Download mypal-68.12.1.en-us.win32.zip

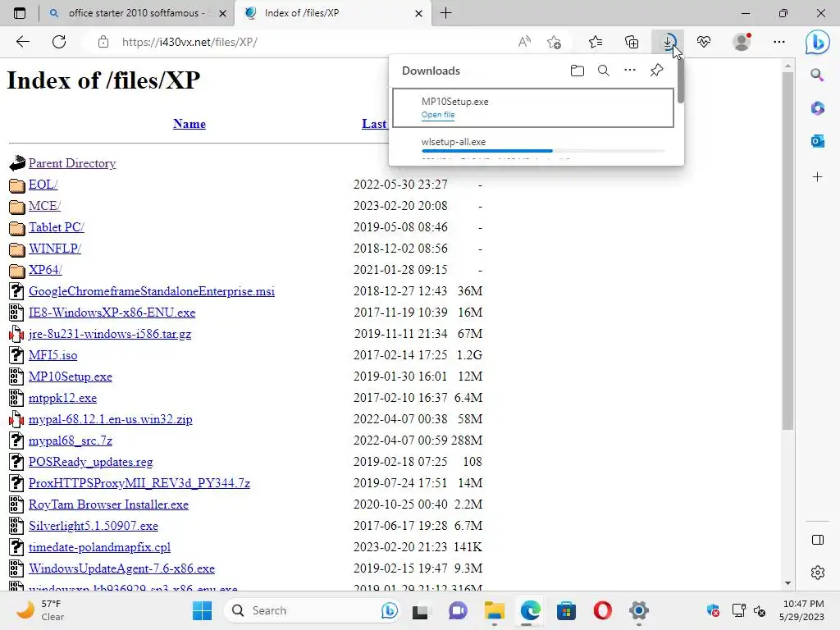click(111, 419)
